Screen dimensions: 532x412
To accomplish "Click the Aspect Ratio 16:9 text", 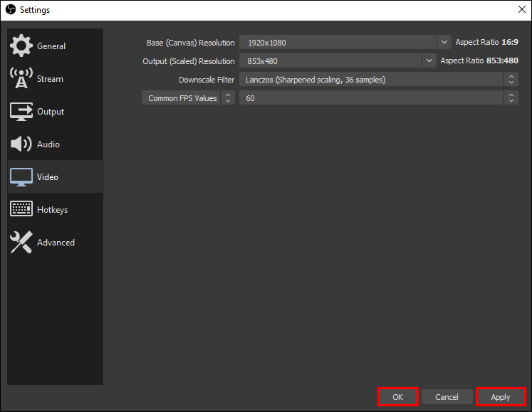I will pos(487,42).
